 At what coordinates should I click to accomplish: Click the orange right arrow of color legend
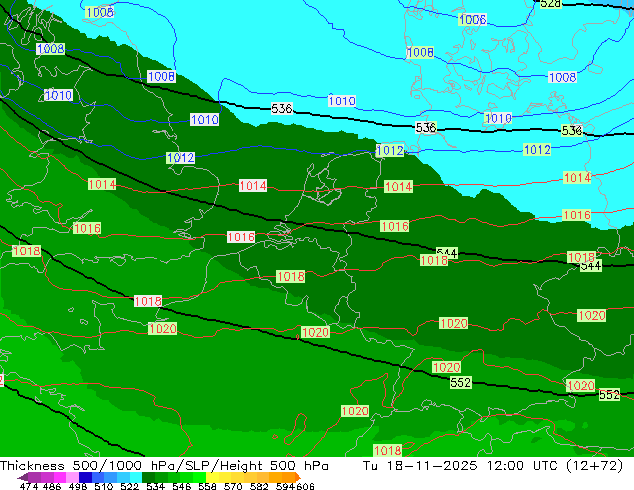[x=298, y=477]
